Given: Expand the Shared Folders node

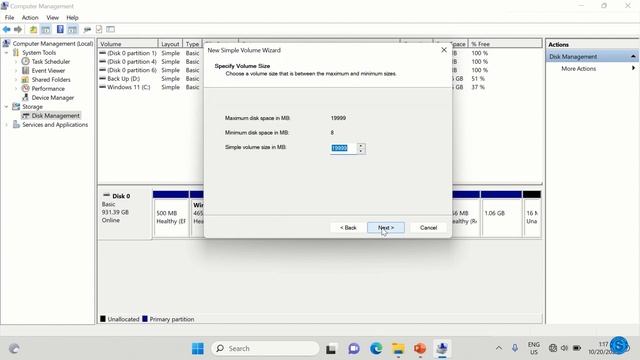Looking at the screenshot, I should point(16,79).
